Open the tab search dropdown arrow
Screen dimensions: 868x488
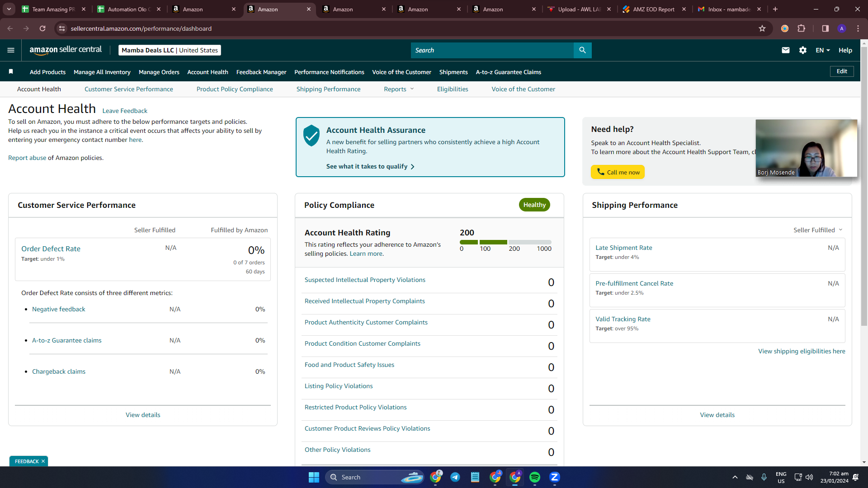[x=9, y=9]
